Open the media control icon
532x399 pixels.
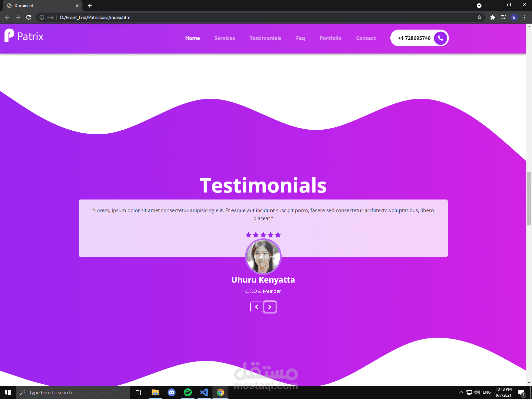click(x=503, y=17)
